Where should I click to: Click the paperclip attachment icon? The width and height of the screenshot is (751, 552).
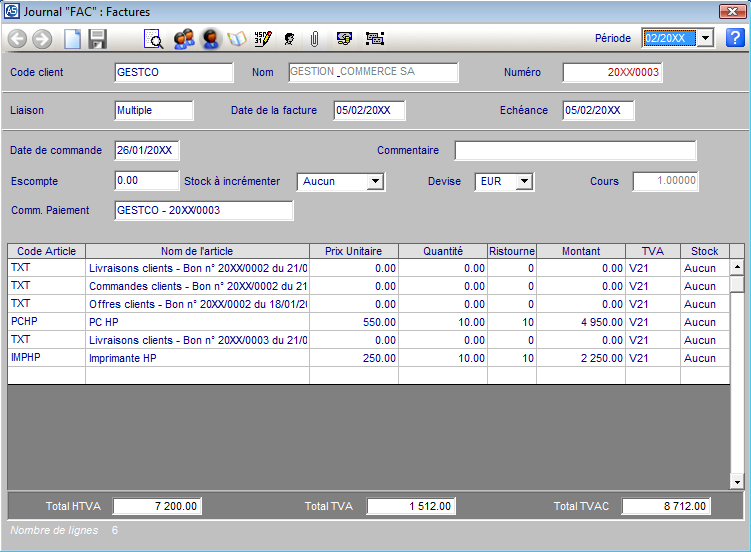point(314,39)
